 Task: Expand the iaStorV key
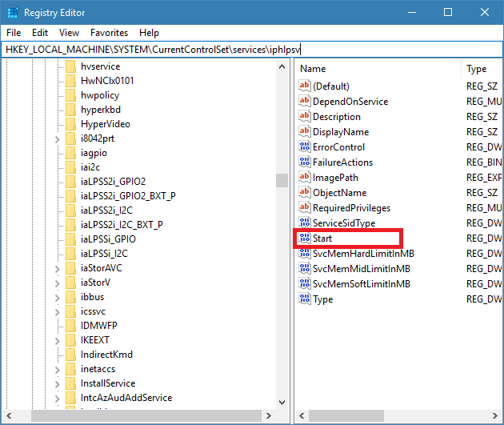pyautogui.click(x=58, y=283)
